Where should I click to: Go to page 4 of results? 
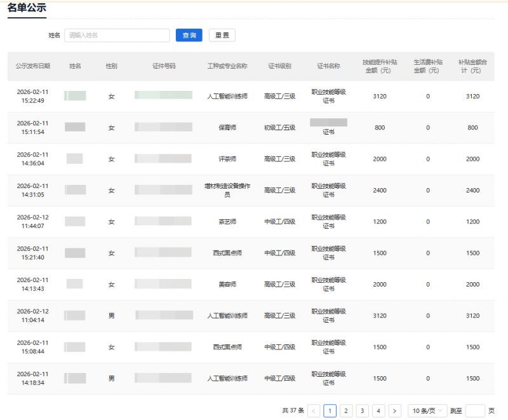click(378, 410)
